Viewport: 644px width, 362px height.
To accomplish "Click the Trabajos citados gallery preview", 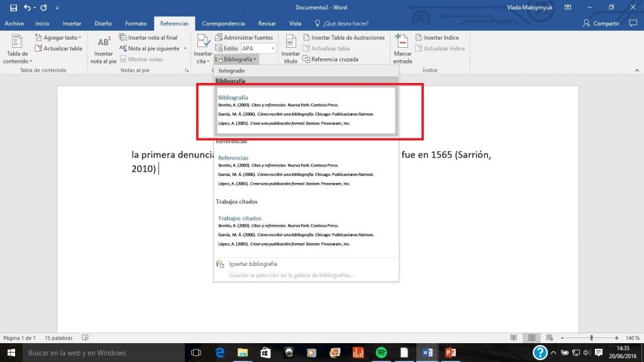I will coord(306,231).
